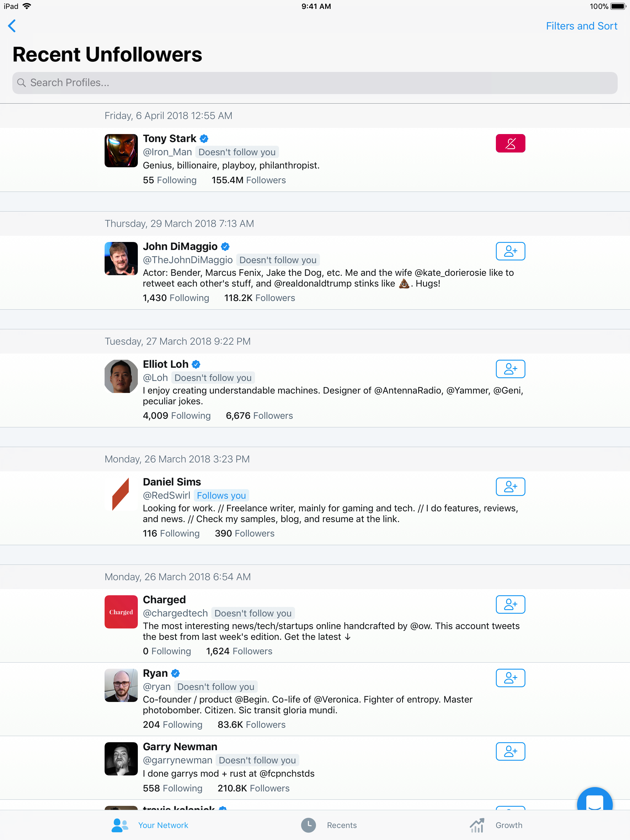This screenshot has height=840, width=630.
Task: Tap the @TheJohnDiMaggio handle
Action: (188, 260)
